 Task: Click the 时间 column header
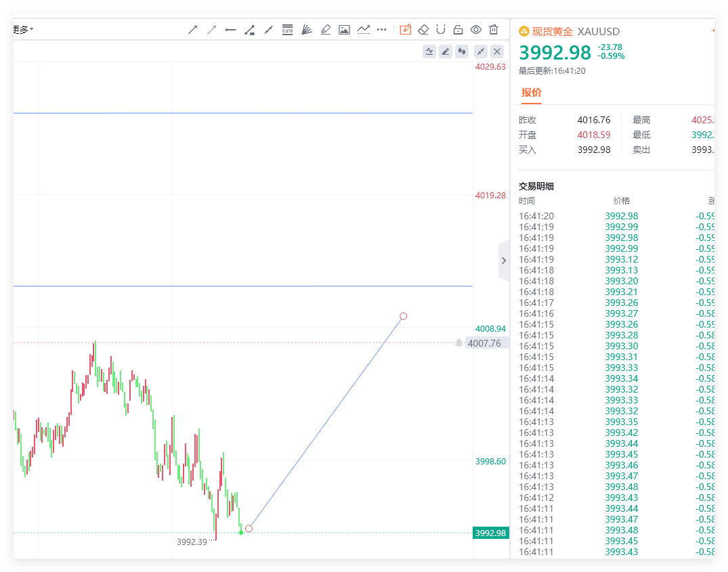click(x=527, y=201)
